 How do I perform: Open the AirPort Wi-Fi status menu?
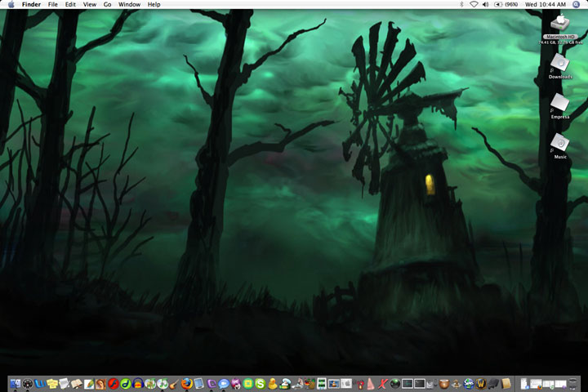(x=474, y=5)
